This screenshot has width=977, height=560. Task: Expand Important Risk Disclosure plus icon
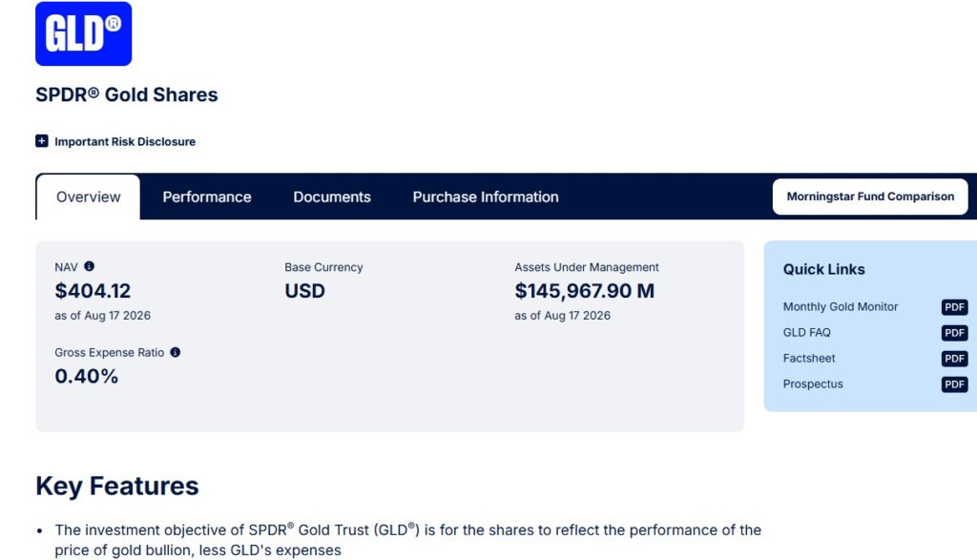point(42,141)
